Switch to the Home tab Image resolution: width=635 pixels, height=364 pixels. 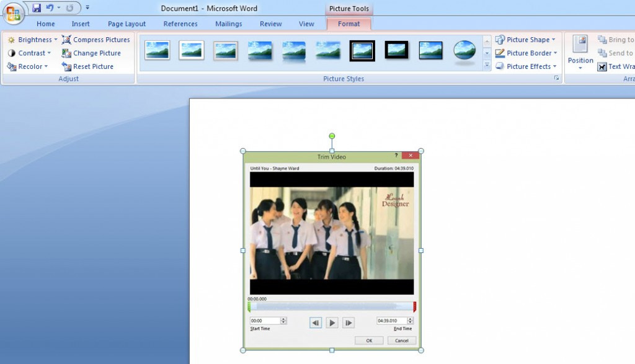pos(46,24)
